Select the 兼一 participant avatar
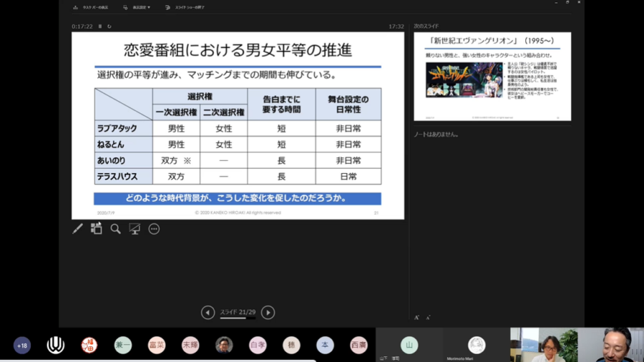The width and height of the screenshot is (644, 362). tap(123, 345)
